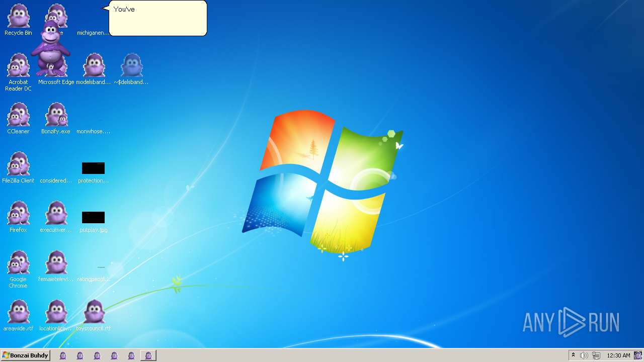
Task: Click the 12:30 AM system clock
Action: 618,355
